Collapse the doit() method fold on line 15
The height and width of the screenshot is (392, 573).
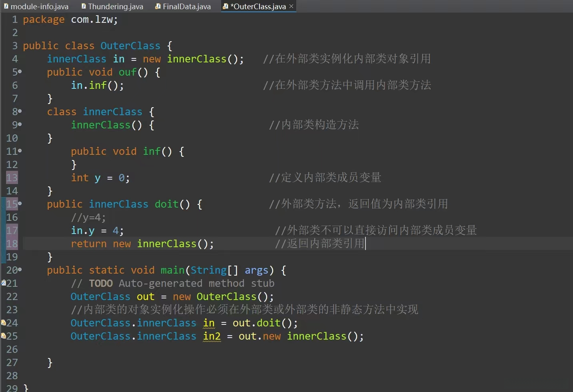coord(20,204)
